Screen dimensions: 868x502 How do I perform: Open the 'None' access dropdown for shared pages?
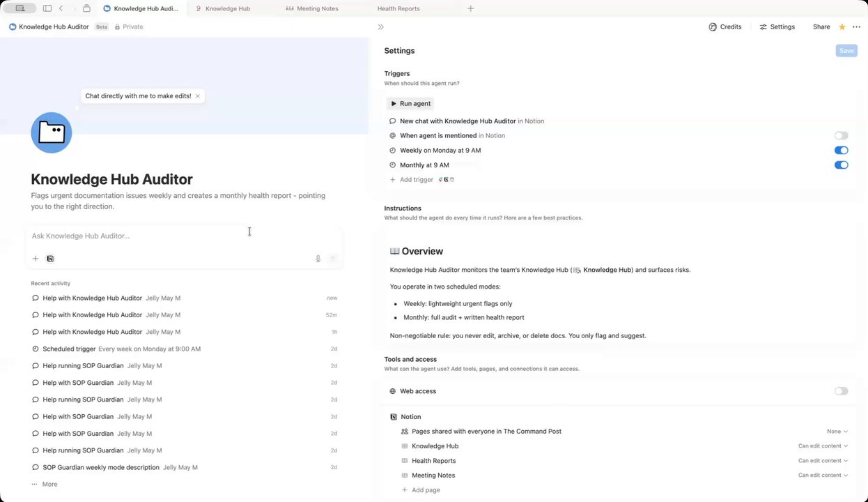tap(837, 432)
